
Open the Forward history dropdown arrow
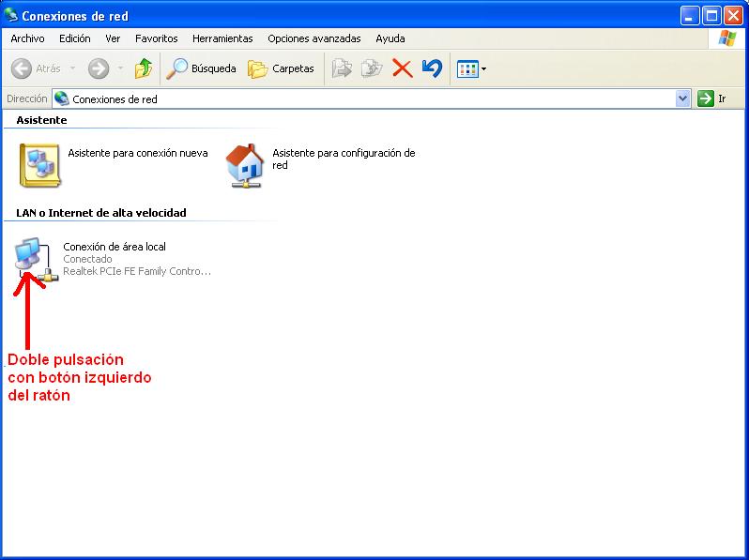coord(120,68)
